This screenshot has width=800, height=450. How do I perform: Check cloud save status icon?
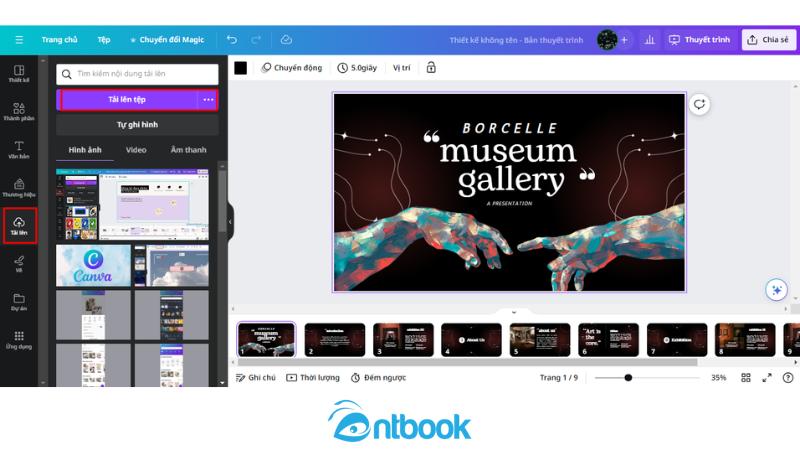[x=286, y=40]
